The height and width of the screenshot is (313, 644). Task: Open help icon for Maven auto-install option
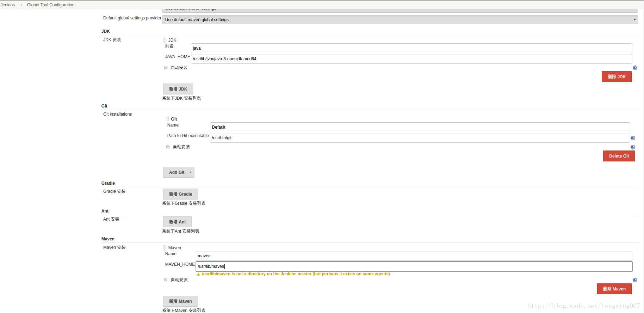tap(635, 280)
